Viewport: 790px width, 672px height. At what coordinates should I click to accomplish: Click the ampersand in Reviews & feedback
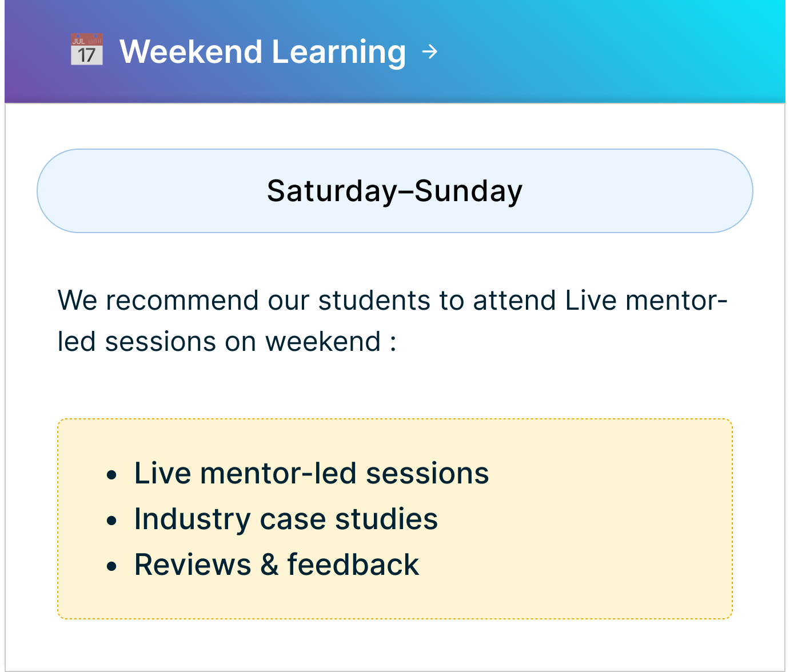(x=269, y=565)
